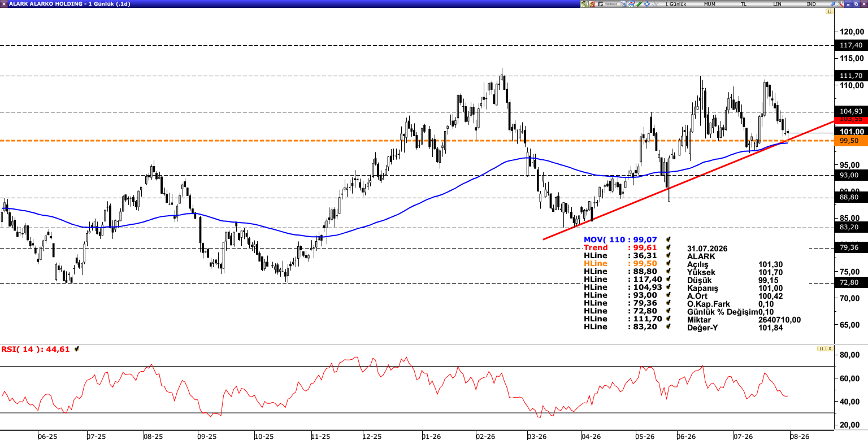Open the 1 Günlük period selector

pyautogui.click(x=675, y=4)
